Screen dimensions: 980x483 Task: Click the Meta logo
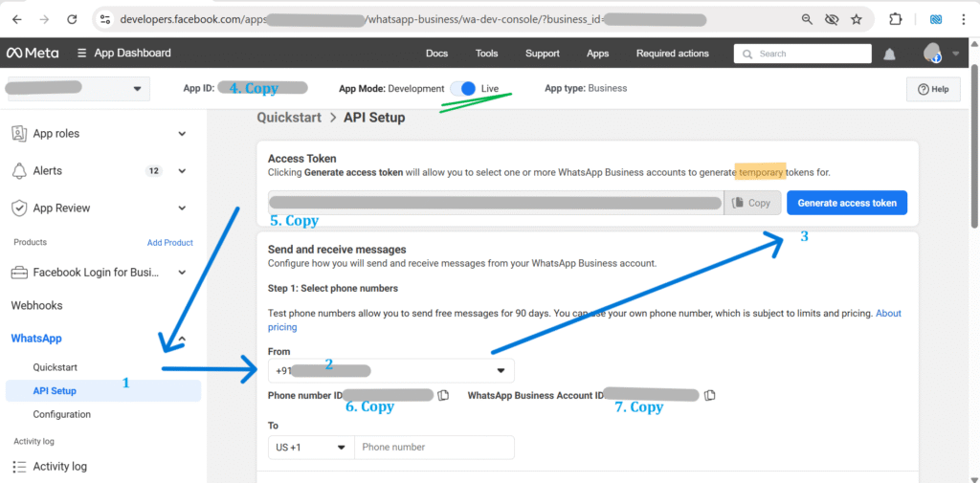33,54
